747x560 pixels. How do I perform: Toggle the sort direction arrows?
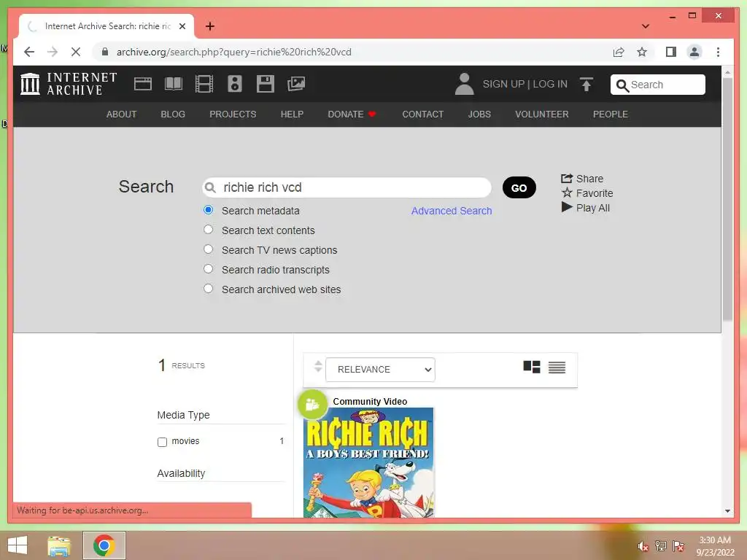pos(318,367)
